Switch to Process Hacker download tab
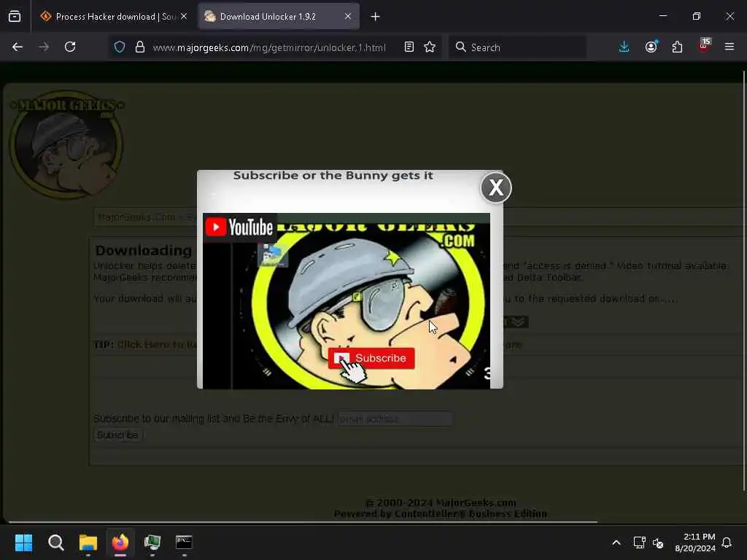Screen dimensions: 747x560 coord(115,17)
